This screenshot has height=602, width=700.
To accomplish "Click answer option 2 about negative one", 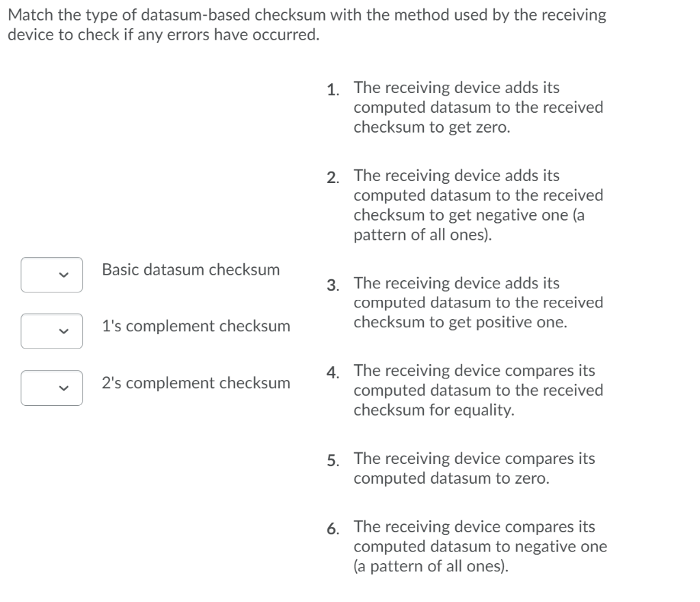I will (x=477, y=205).
